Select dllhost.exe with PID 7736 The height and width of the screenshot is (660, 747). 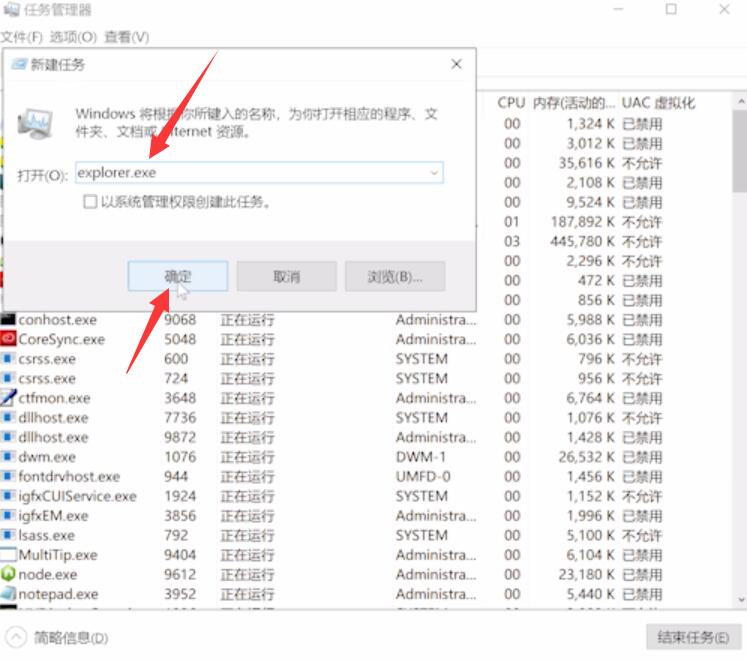coord(53,417)
